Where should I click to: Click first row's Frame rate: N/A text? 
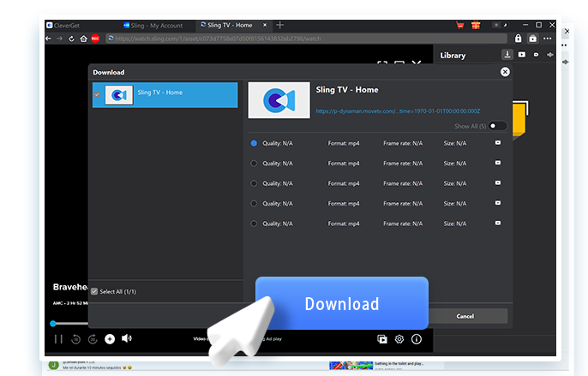click(403, 143)
